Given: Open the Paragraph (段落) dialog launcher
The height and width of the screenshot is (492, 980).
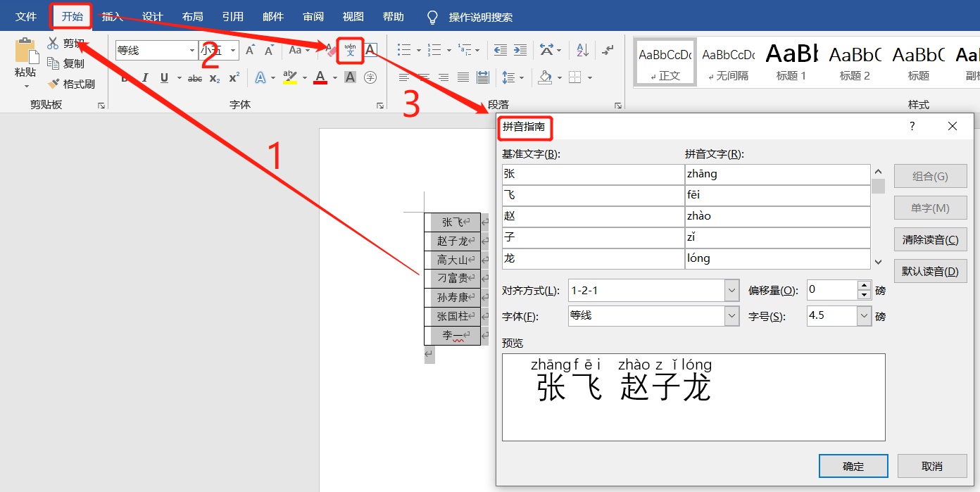Looking at the screenshot, I should pyautogui.click(x=618, y=106).
